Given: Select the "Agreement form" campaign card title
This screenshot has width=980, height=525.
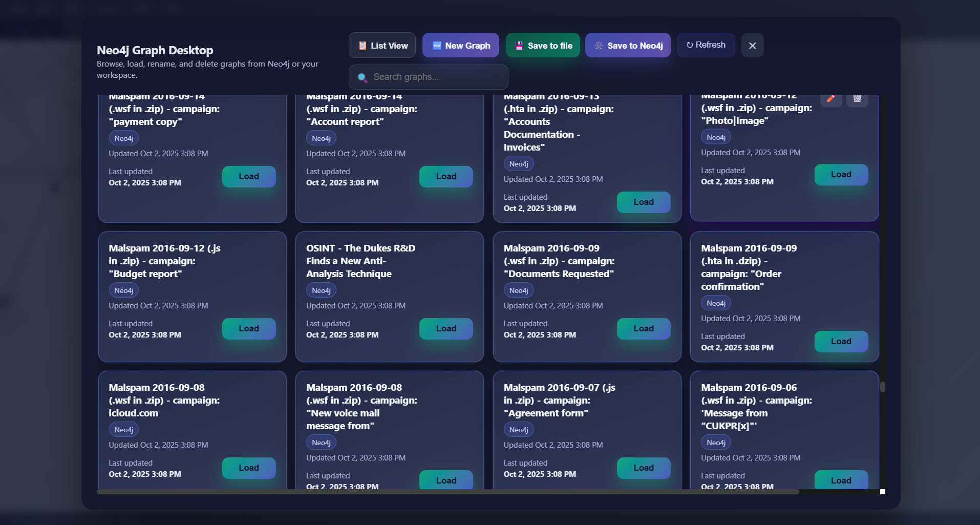Looking at the screenshot, I should click(x=560, y=401).
